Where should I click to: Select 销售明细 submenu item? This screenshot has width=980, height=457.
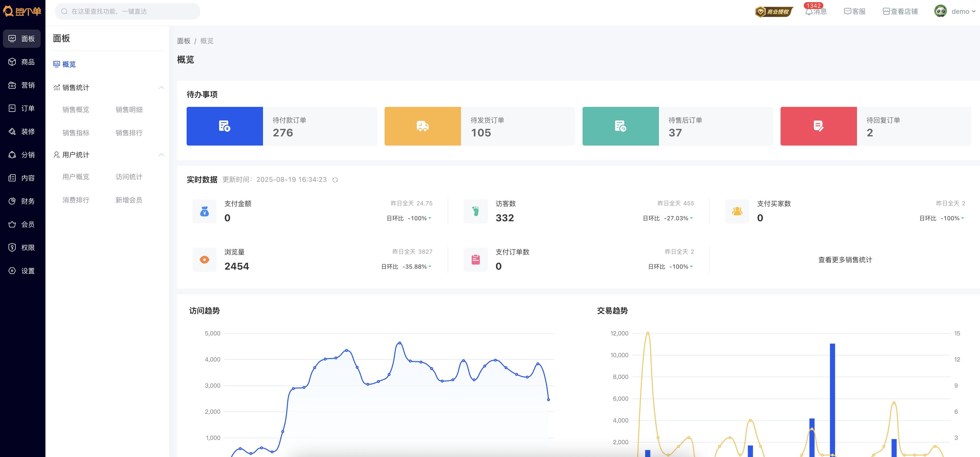129,110
